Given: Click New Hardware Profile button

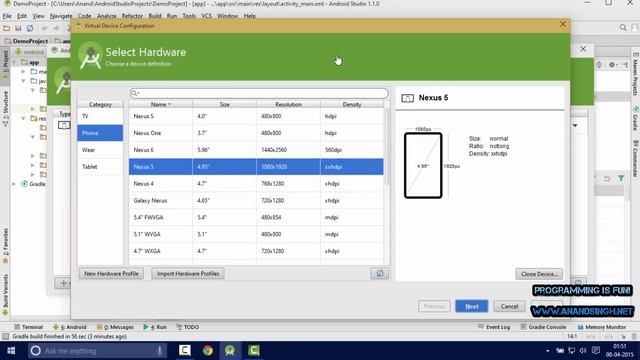Looking at the screenshot, I should coord(111,273).
